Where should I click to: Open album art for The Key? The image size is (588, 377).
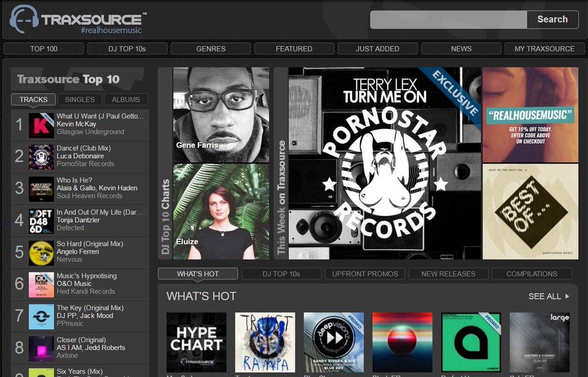[41, 317]
